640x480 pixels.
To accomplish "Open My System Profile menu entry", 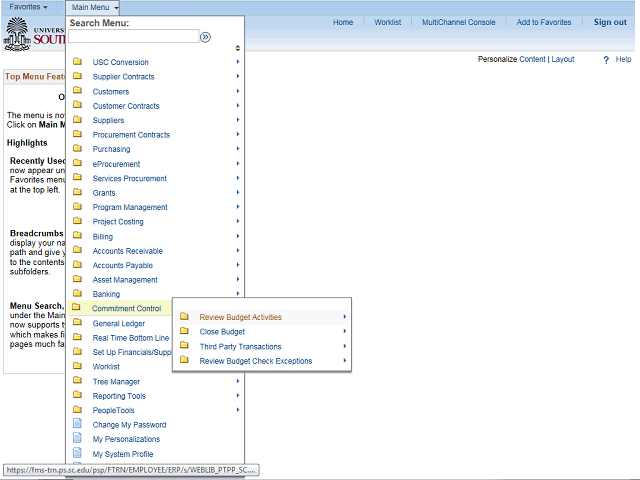I will [123, 454].
